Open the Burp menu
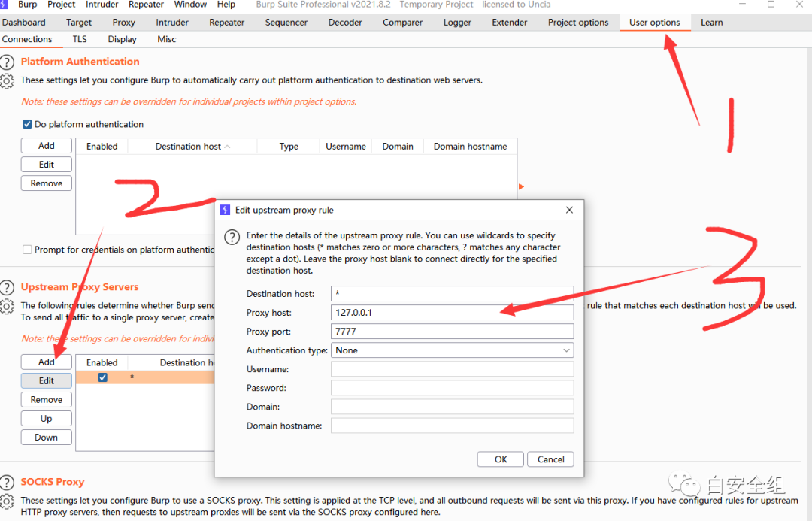The width and height of the screenshot is (812, 521). pos(28,5)
